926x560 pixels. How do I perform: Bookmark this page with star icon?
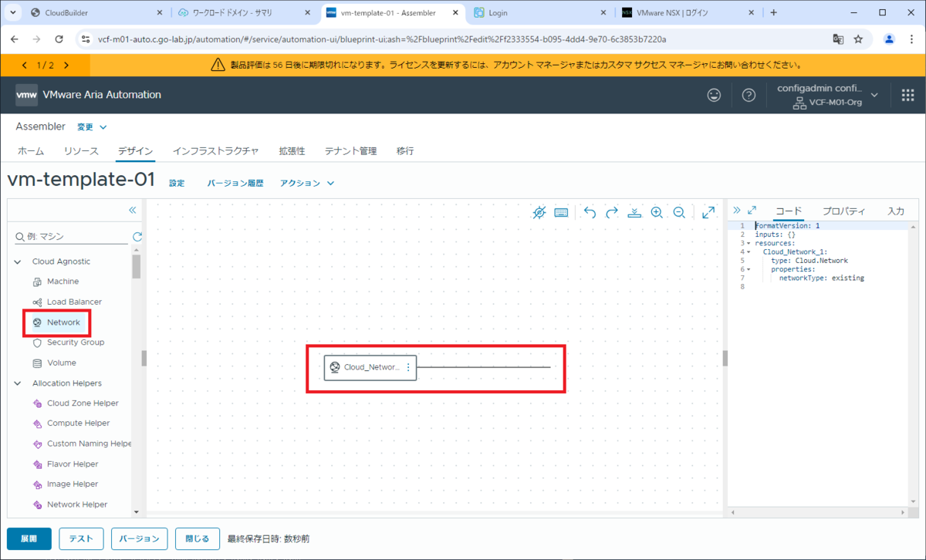click(858, 39)
